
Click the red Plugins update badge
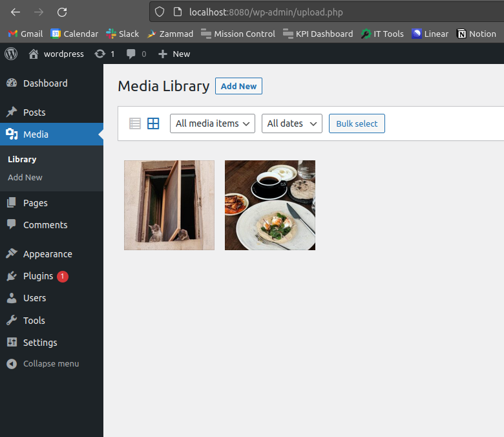pyautogui.click(x=63, y=276)
